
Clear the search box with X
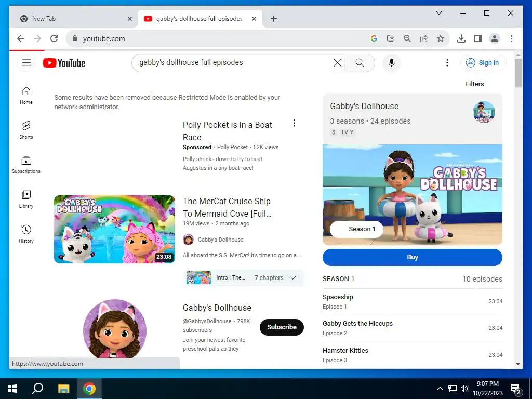click(x=337, y=63)
